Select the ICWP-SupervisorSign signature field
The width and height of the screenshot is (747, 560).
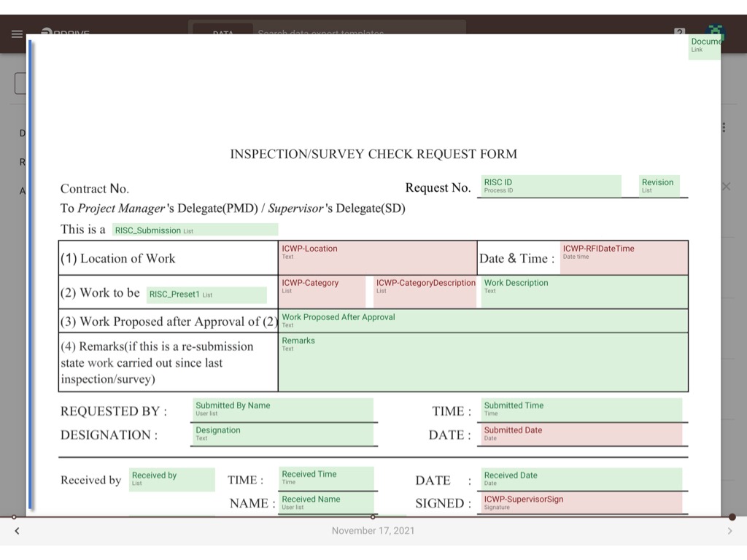(x=581, y=503)
